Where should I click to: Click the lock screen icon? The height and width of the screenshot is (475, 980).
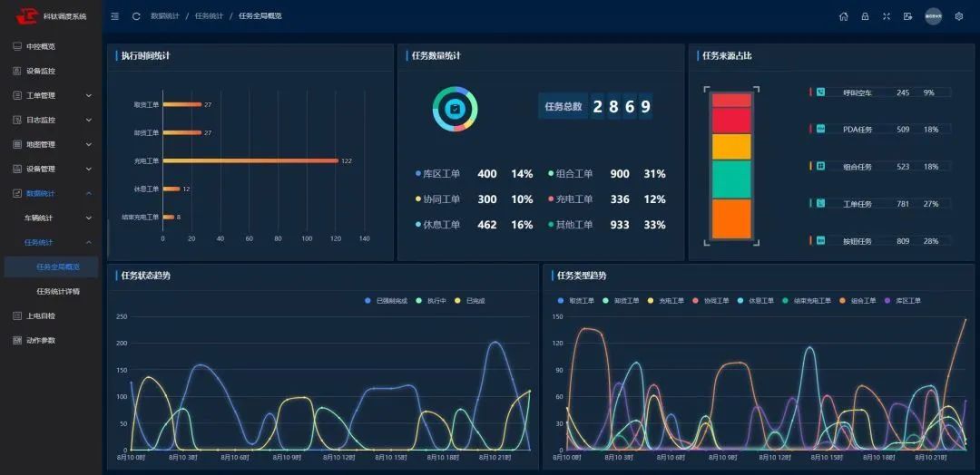tap(865, 16)
